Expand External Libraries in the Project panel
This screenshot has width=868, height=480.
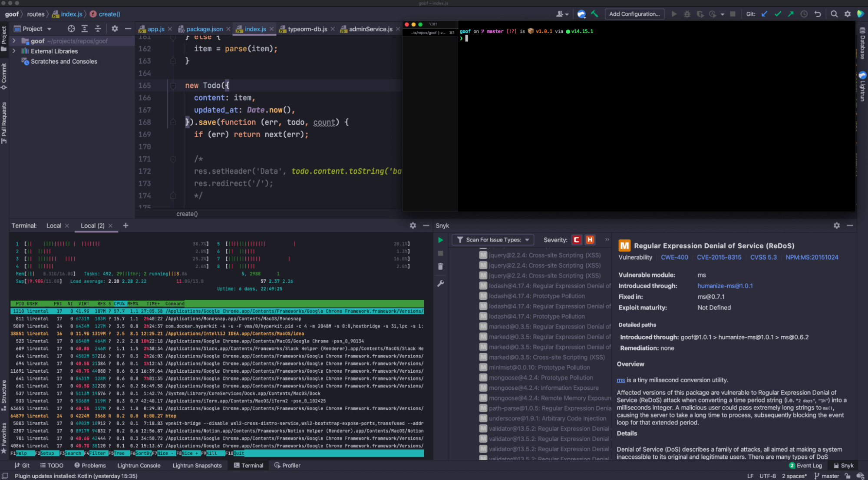click(14, 51)
